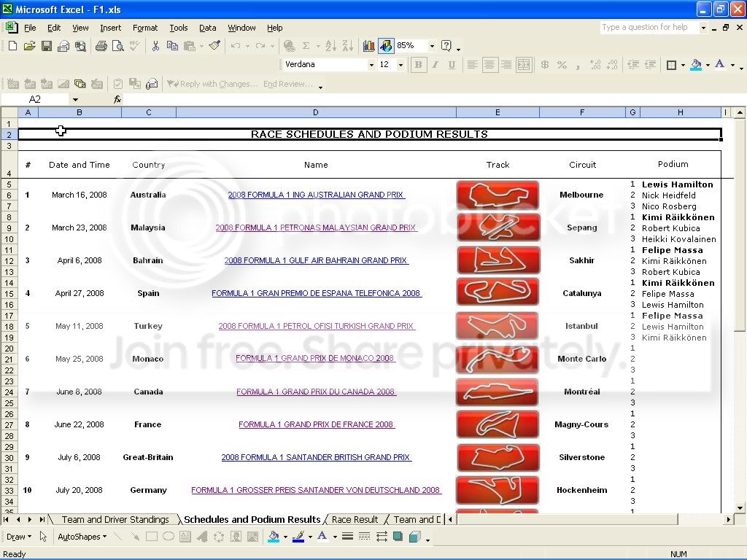
Task: Toggle the Drawing toolbar icon
Action: 386,46
